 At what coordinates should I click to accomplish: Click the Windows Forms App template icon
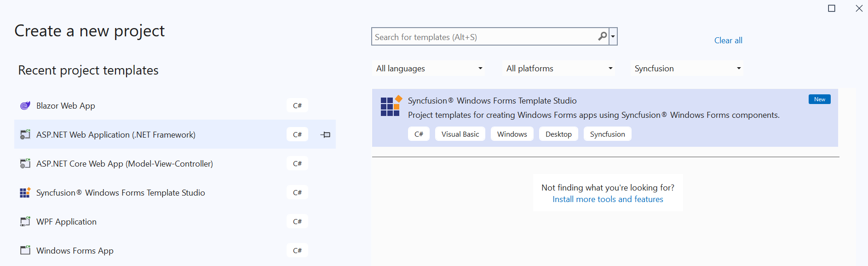[x=25, y=250]
